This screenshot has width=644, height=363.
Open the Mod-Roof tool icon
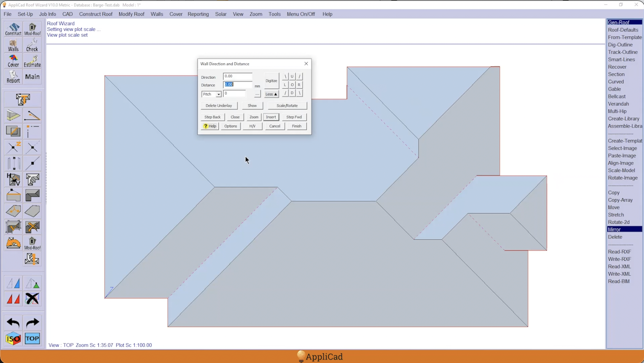(x=32, y=29)
